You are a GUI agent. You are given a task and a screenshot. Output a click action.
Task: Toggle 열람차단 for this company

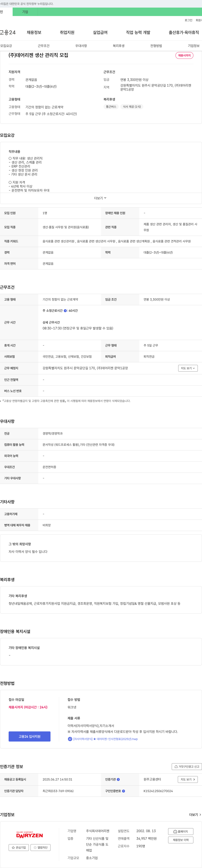40,847
